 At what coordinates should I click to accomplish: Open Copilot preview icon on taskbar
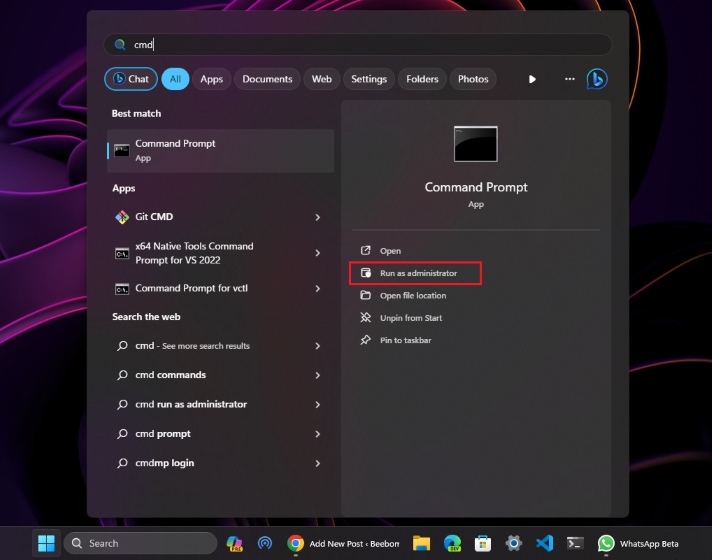pyautogui.click(x=234, y=543)
